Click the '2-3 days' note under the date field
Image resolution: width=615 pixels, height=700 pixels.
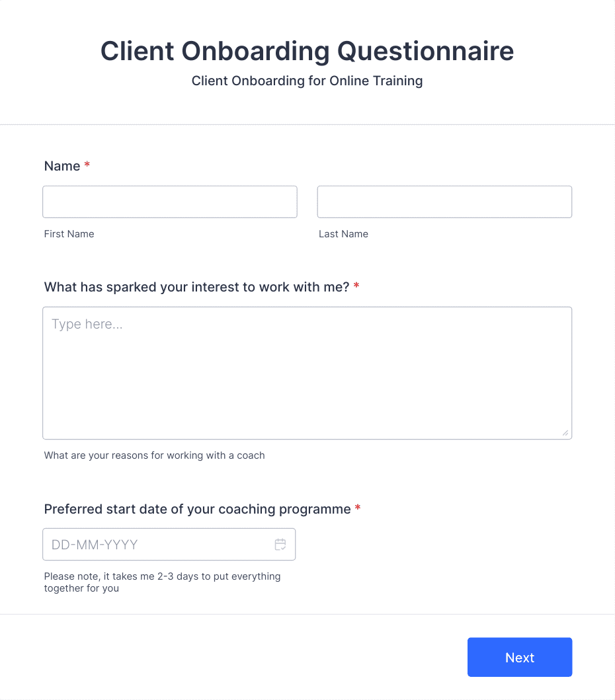(162, 582)
